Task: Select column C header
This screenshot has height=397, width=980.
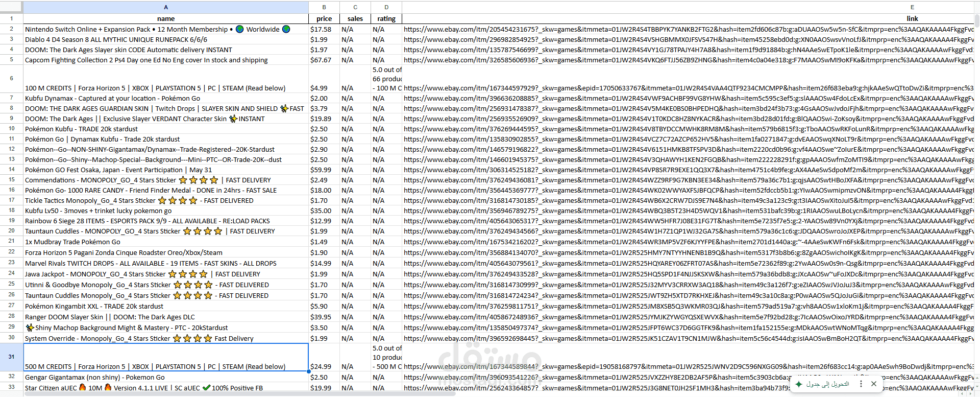Action: (x=355, y=7)
